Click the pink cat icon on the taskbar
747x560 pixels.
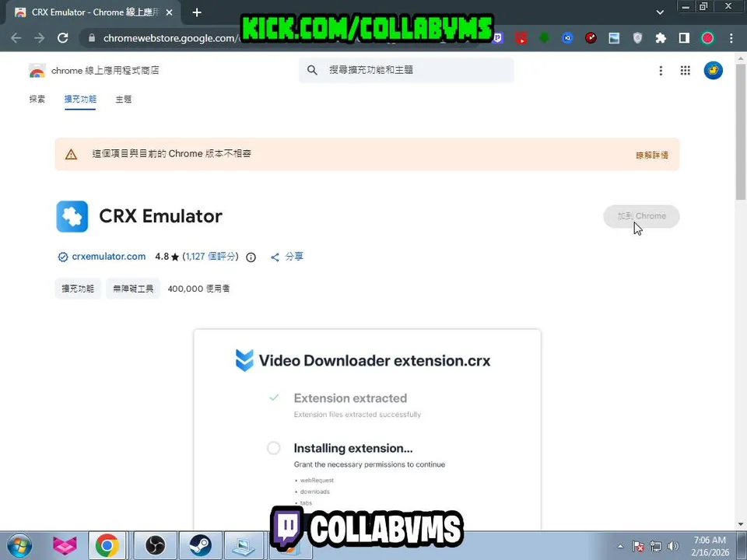point(65,546)
